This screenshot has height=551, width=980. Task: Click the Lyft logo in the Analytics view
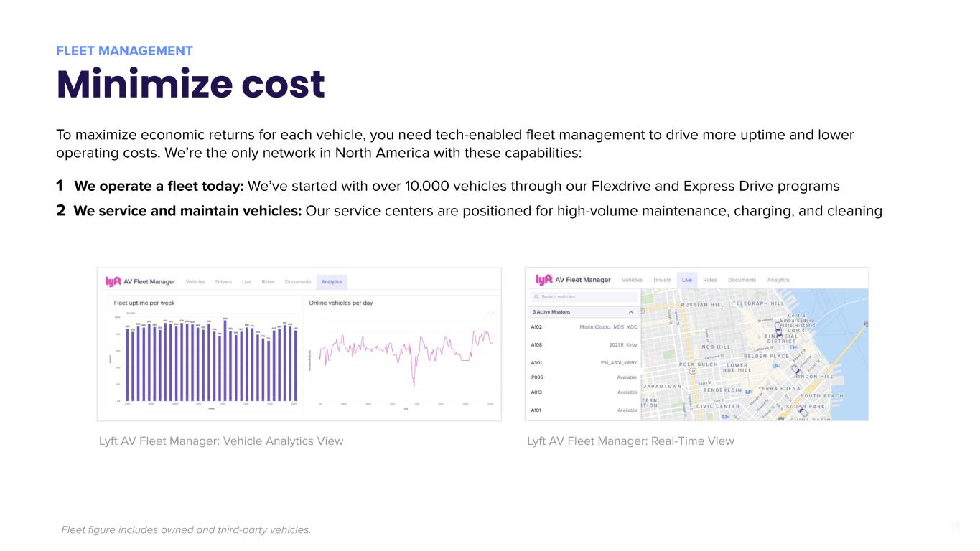[x=113, y=281]
